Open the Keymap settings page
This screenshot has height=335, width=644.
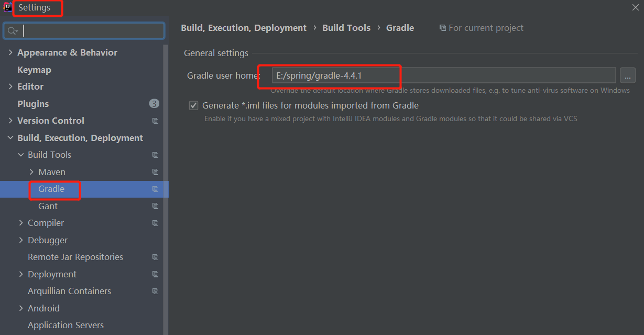tap(34, 70)
